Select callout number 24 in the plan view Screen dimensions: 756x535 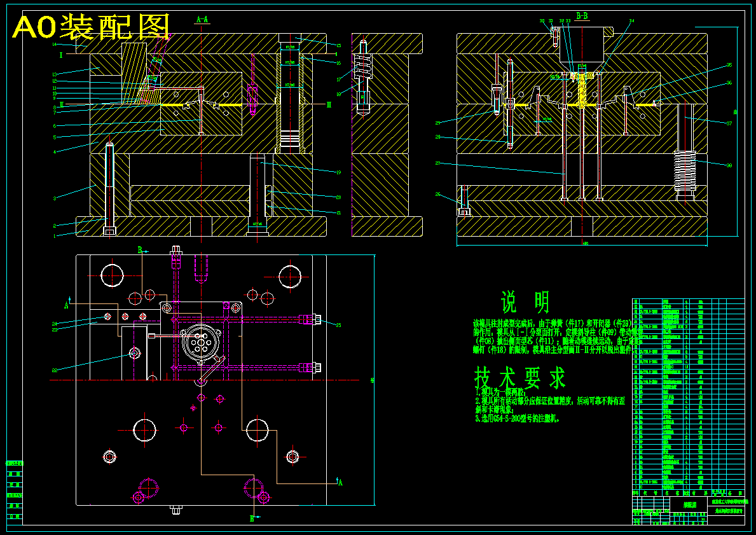(x=55, y=324)
